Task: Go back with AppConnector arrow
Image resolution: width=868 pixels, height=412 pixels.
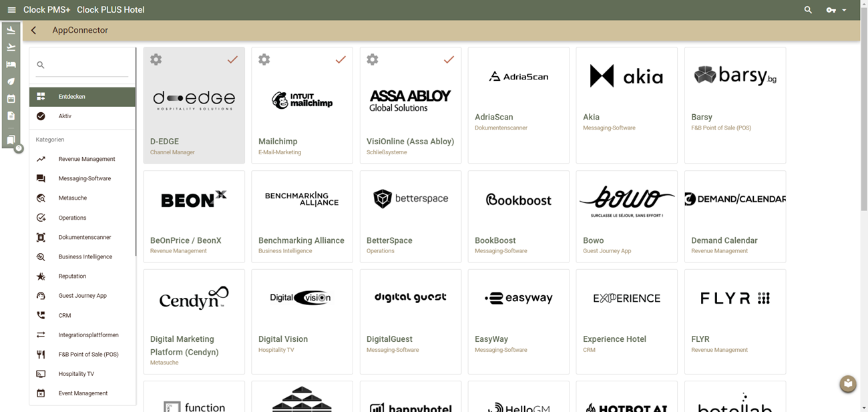Action: (33, 30)
